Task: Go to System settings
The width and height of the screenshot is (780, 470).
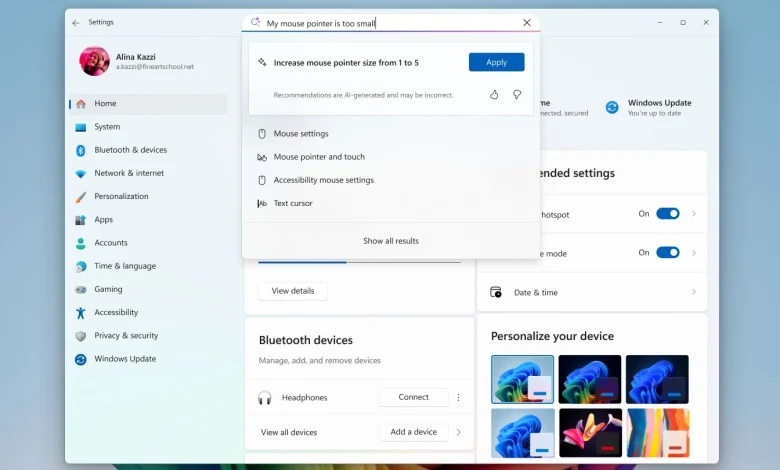Action: point(148,127)
